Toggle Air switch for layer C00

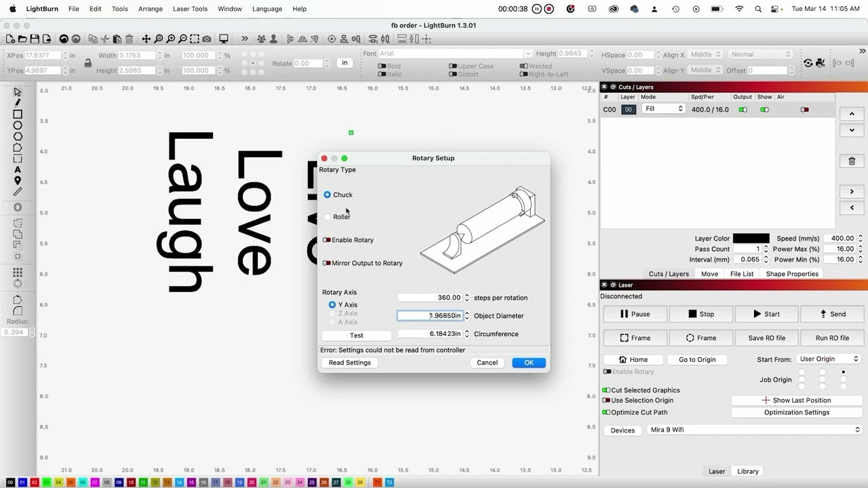pos(805,110)
